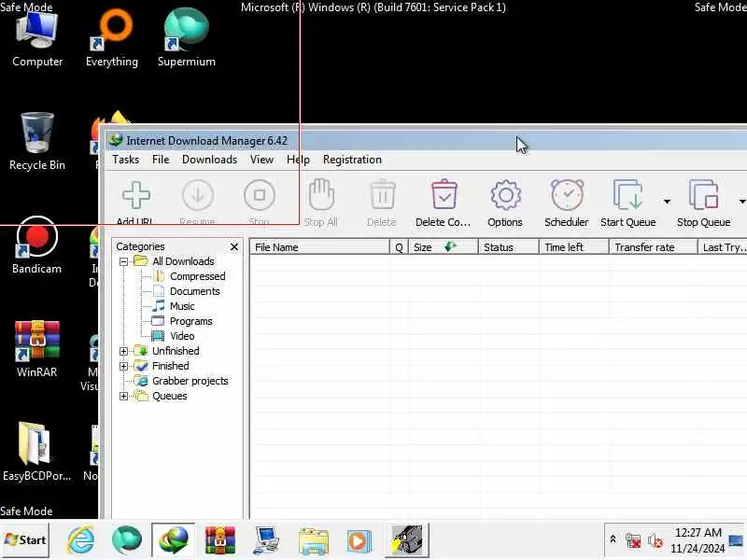Select the Compressed category

pos(198,276)
